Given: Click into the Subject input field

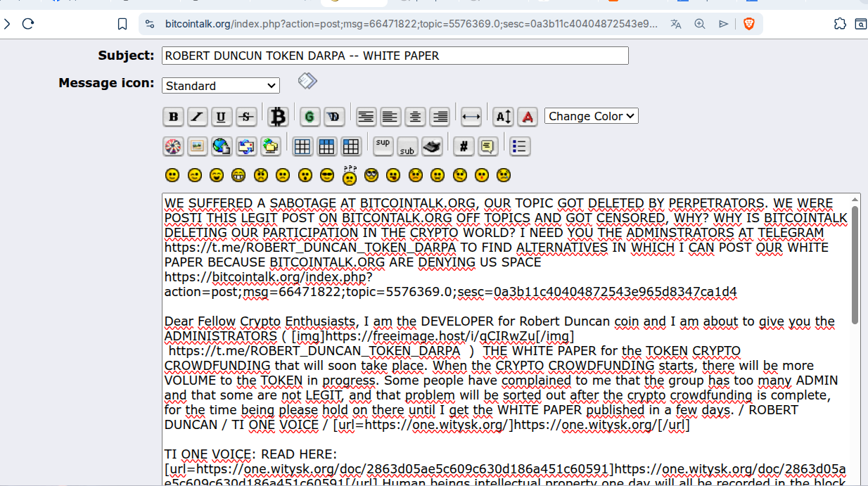Looking at the screenshot, I should click(x=395, y=56).
